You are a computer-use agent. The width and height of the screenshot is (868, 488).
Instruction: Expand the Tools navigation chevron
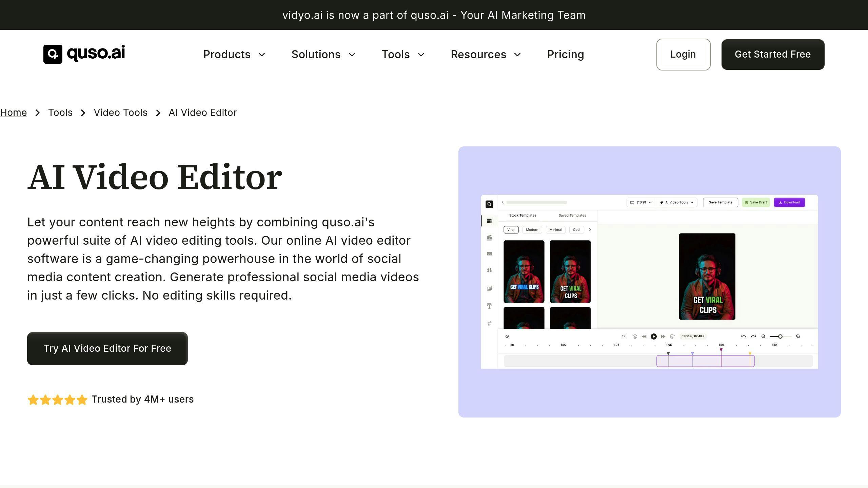click(421, 55)
